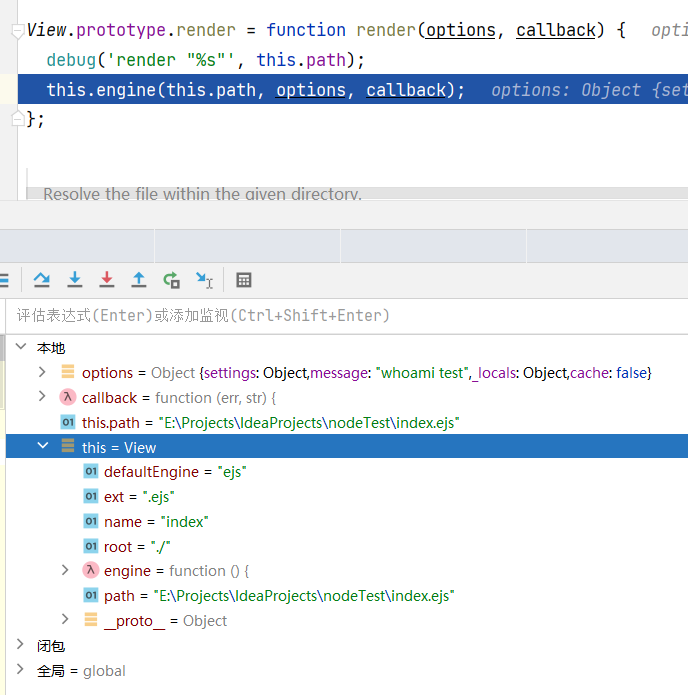Collapse the 本地 local variables group
Screen dimensions: 688x695
click(x=21, y=347)
